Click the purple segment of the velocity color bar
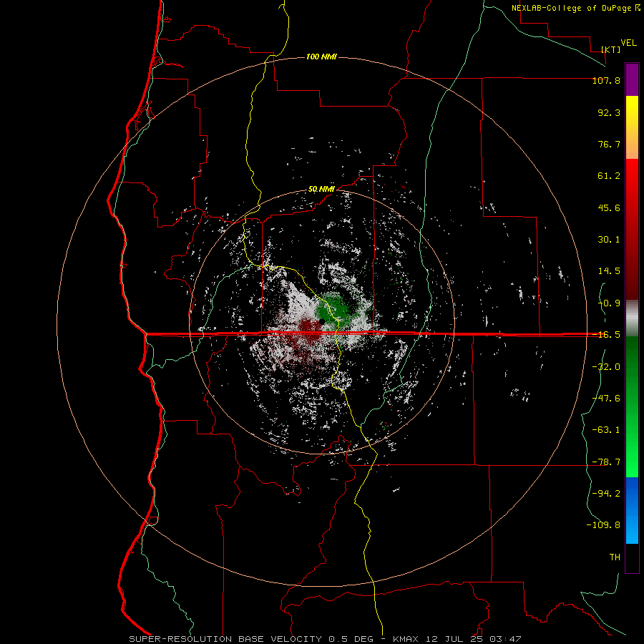The image size is (644, 644). [632, 79]
